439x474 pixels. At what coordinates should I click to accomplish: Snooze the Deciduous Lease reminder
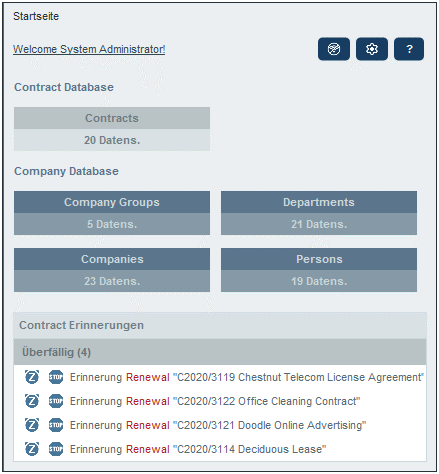pyautogui.click(x=32, y=449)
